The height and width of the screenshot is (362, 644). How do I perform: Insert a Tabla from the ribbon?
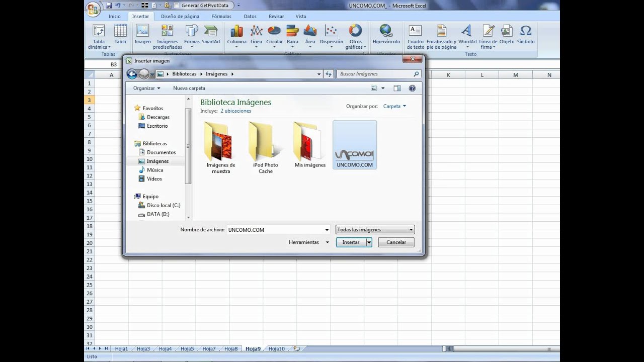(x=120, y=35)
